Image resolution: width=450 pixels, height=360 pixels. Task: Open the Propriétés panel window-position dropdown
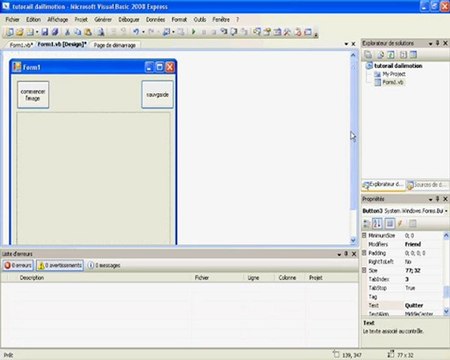430,199
